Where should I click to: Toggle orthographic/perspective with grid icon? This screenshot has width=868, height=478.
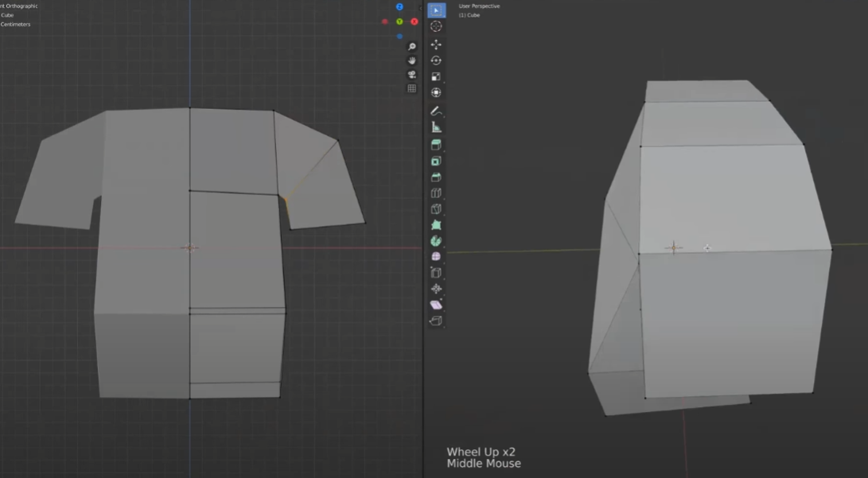point(412,88)
